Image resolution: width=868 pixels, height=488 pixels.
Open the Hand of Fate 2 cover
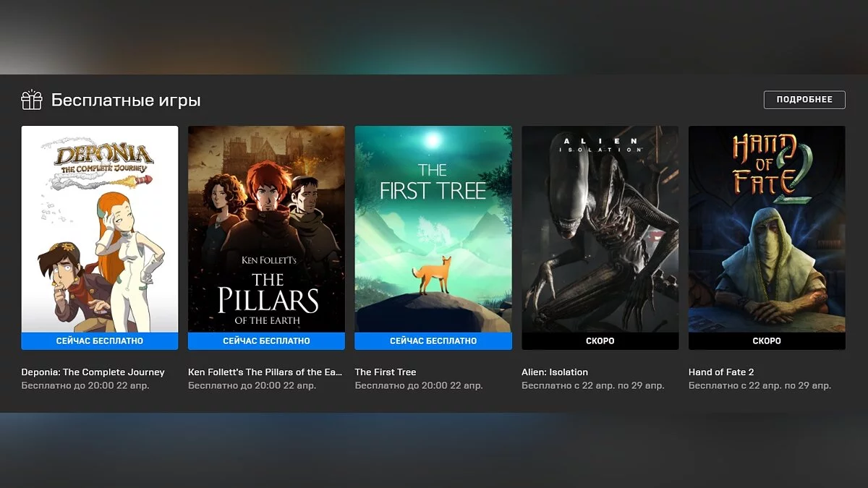point(767,229)
